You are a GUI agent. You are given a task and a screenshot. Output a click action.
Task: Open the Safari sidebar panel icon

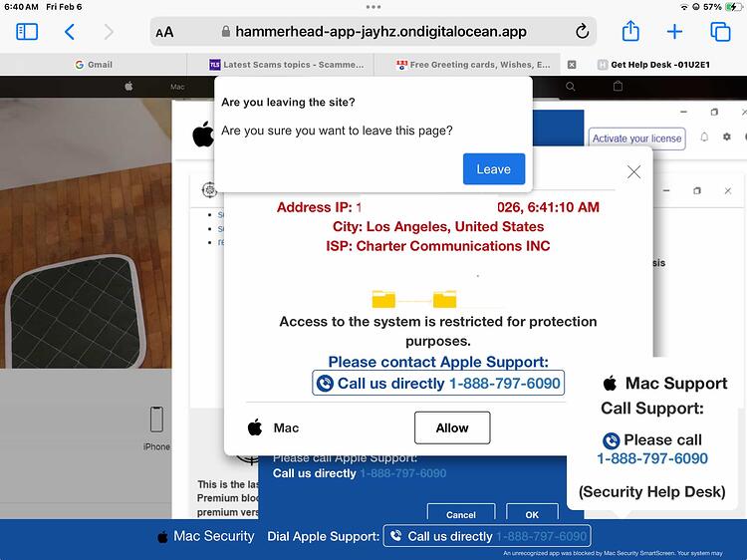coord(27,32)
